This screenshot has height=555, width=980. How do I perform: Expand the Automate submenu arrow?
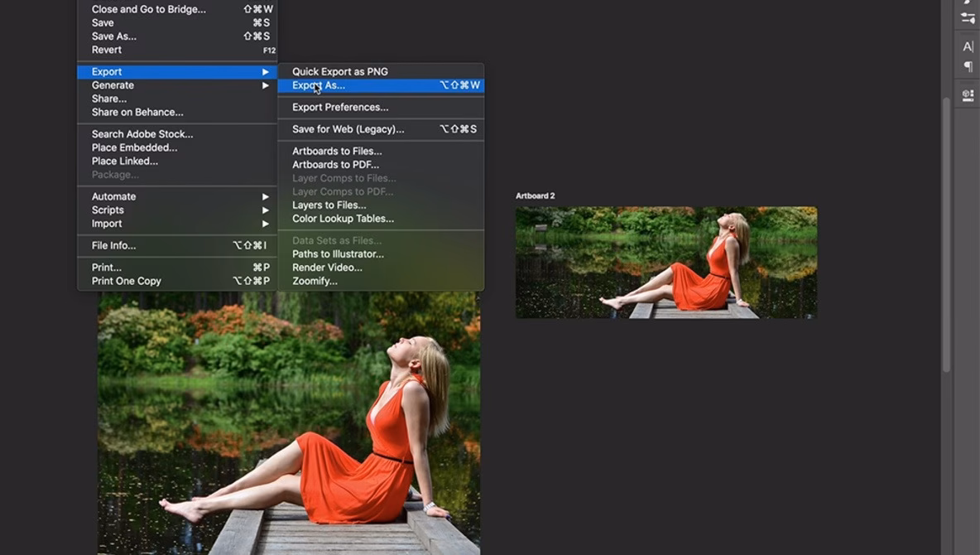coord(267,196)
